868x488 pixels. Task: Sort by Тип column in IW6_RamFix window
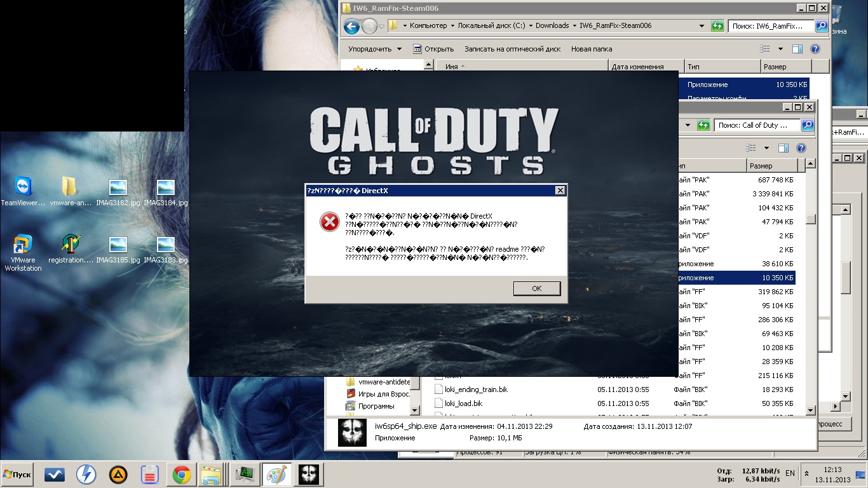[x=722, y=66]
